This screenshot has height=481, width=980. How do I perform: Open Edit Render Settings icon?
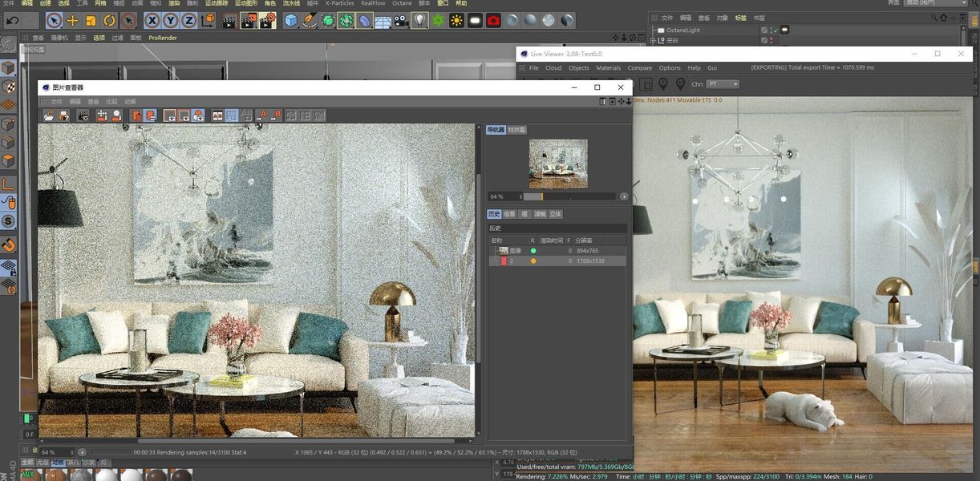(x=268, y=20)
